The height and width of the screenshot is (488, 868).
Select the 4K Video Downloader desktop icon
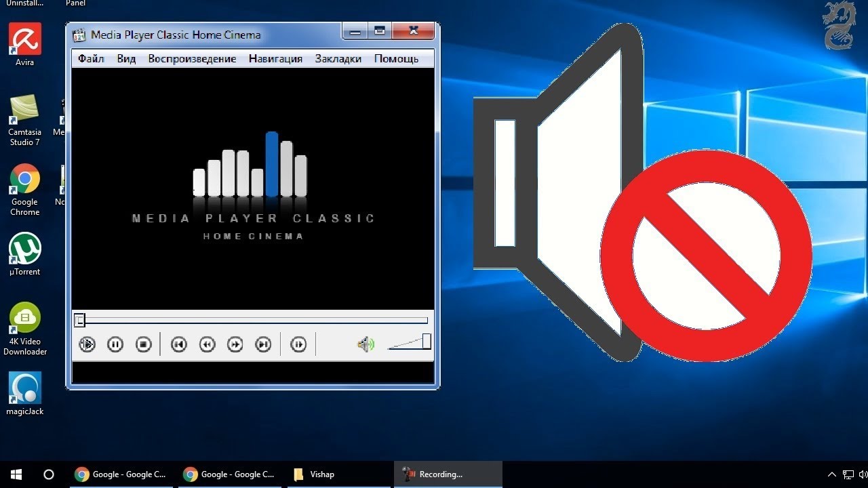[25, 329]
